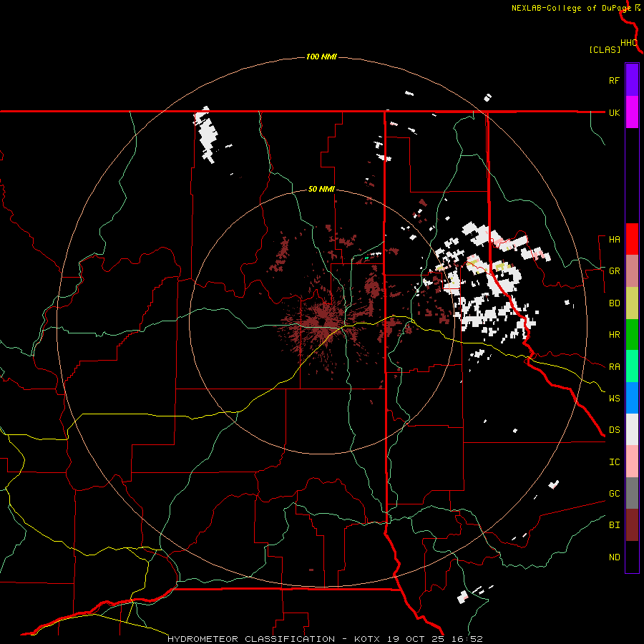Click the GC gray legend swatch

pos(632,493)
